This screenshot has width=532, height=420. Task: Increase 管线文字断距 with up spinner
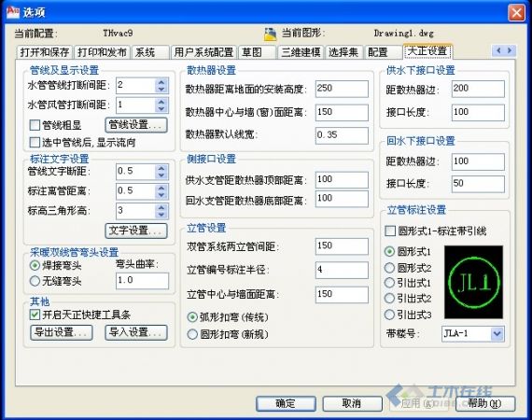click(161, 168)
